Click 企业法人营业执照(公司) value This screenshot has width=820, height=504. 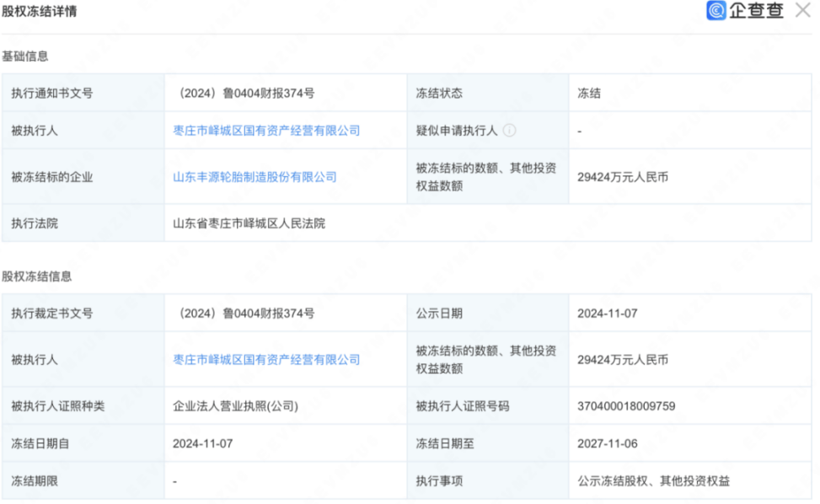click(x=235, y=405)
